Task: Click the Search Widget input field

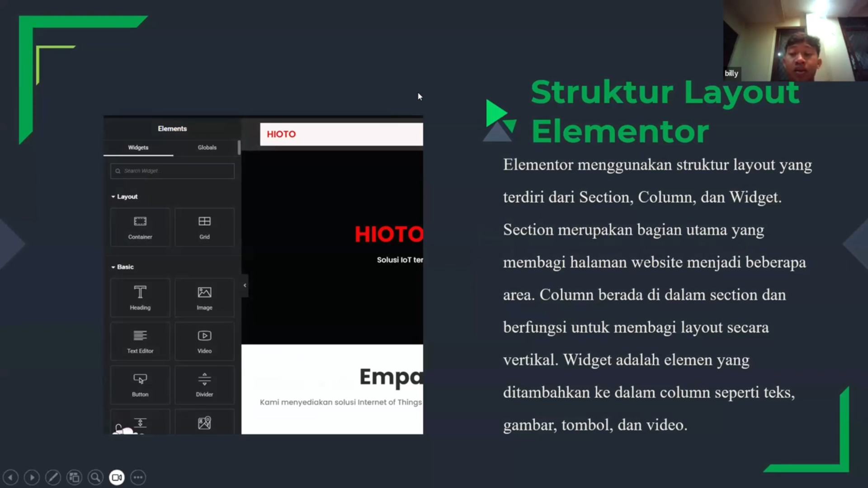Action: tap(172, 171)
